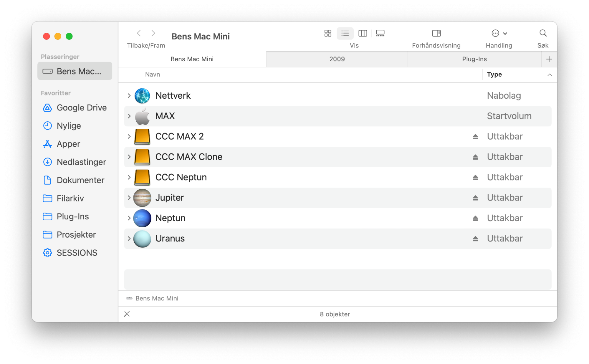The image size is (589, 364).
Task: Open Apper in sidebar
Action: [75, 144]
